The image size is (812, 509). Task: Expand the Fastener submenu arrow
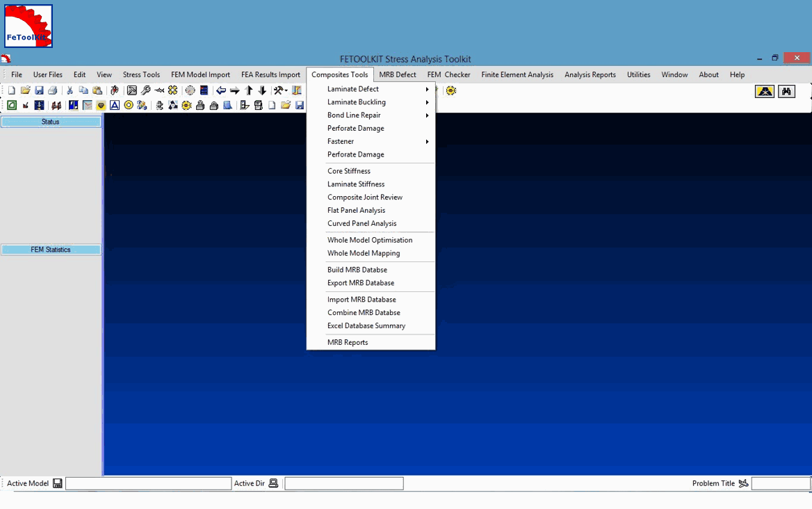pos(428,141)
